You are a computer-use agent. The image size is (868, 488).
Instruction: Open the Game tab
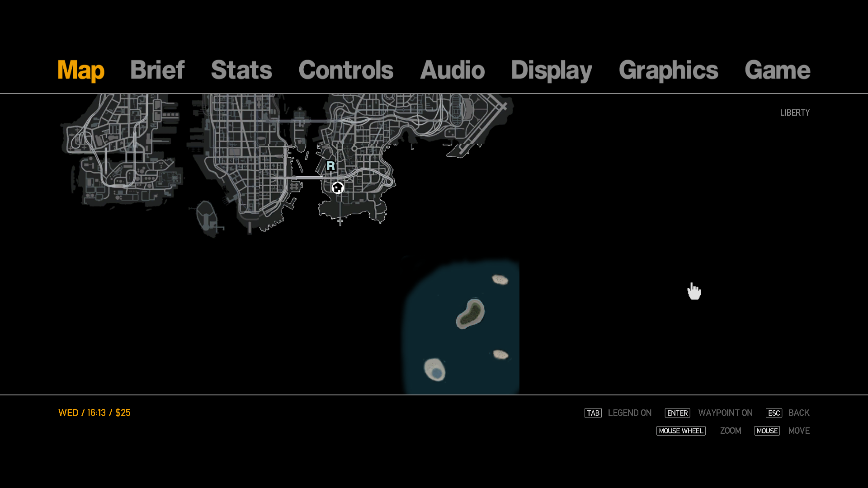[x=777, y=70]
